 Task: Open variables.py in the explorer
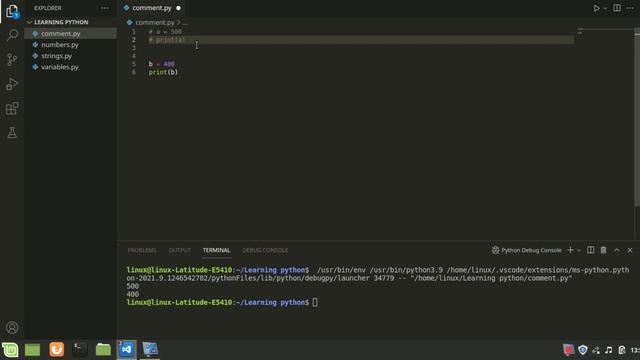coord(70,67)
